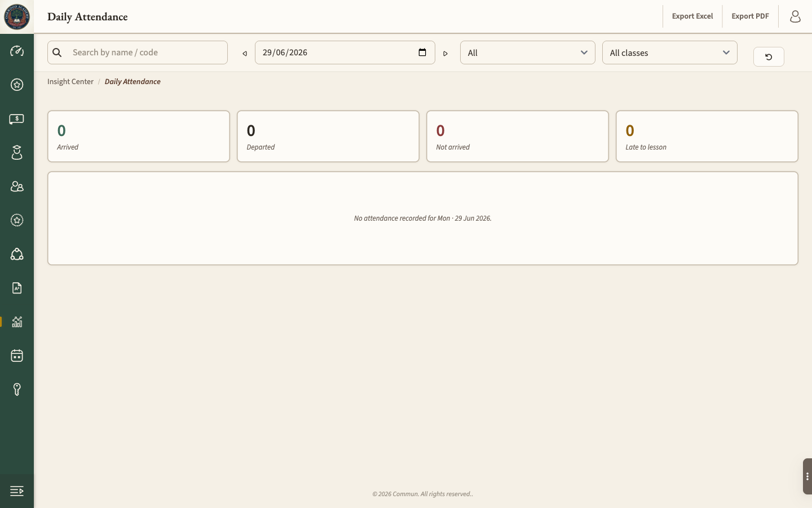Select the Not arrived stat card

[518, 136]
